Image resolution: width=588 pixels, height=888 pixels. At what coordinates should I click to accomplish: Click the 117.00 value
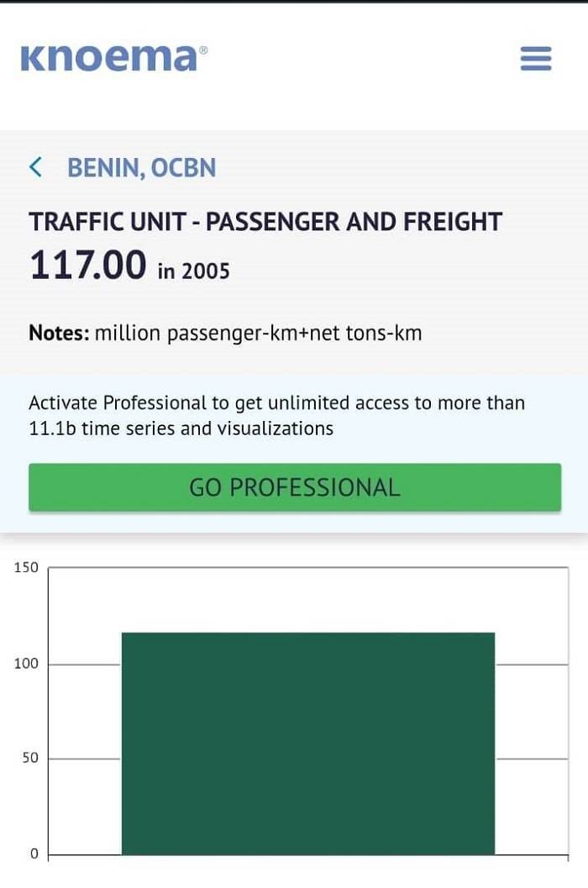(88, 265)
